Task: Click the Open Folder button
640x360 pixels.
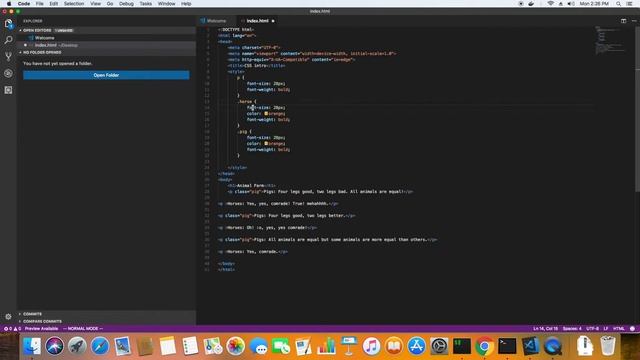Action: pyautogui.click(x=106, y=75)
